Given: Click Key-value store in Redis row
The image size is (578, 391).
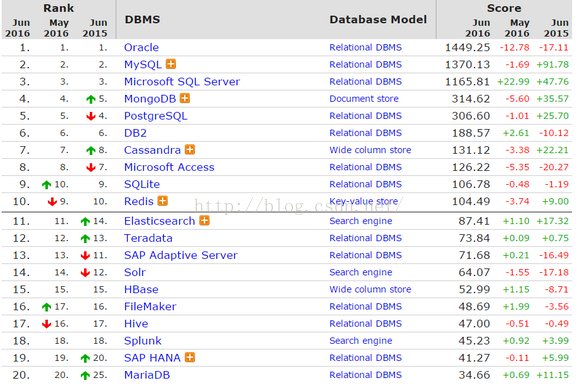Looking at the screenshot, I should (363, 201).
